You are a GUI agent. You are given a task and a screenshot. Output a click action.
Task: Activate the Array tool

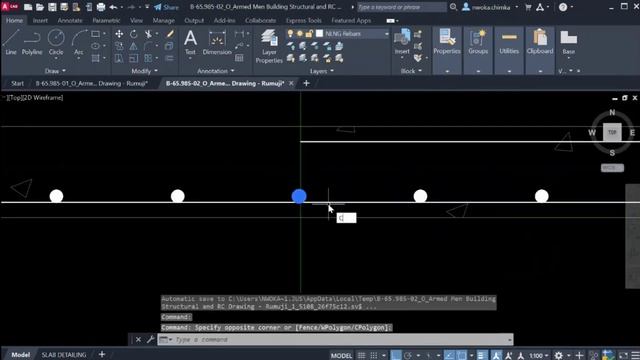(x=148, y=58)
